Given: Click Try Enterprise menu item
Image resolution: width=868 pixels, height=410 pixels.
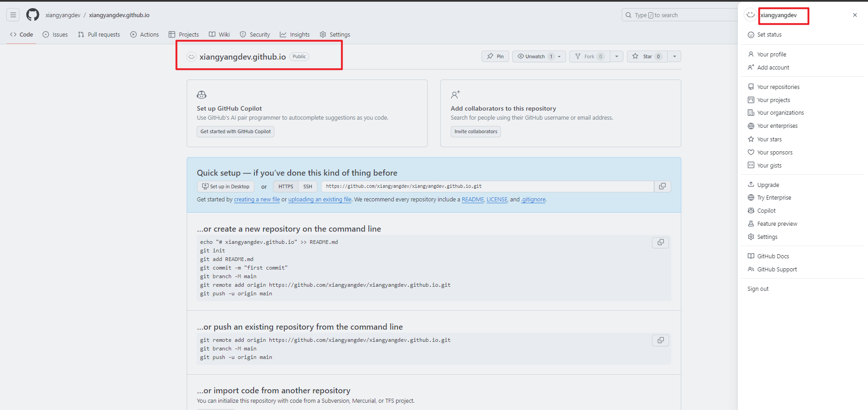Looking at the screenshot, I should pyautogui.click(x=802, y=198).
